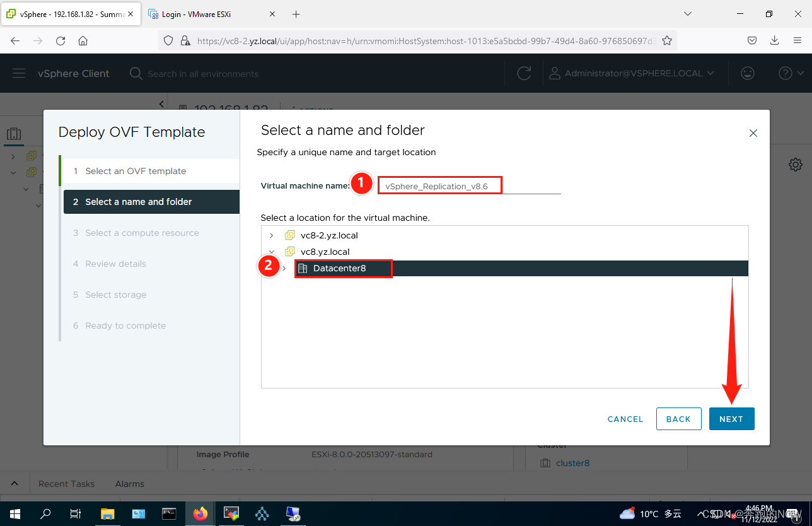Focus the Search in all environments field
The image size is (812, 526).
[202, 74]
